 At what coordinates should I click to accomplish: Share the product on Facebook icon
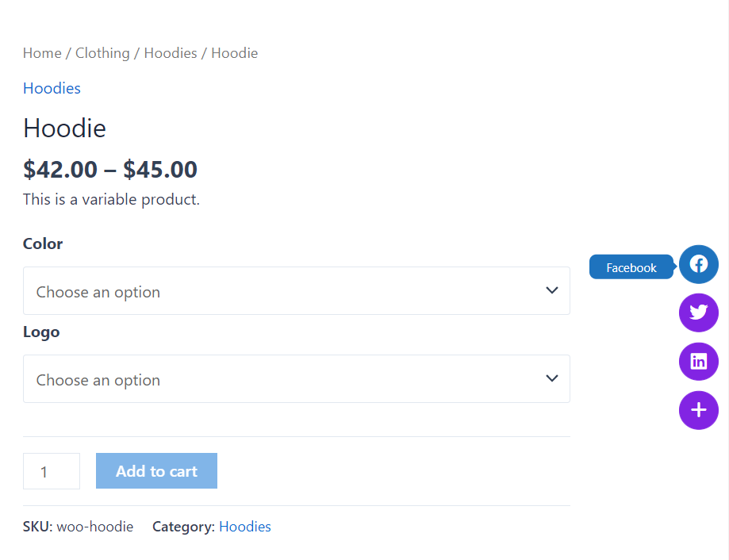pyautogui.click(x=698, y=264)
